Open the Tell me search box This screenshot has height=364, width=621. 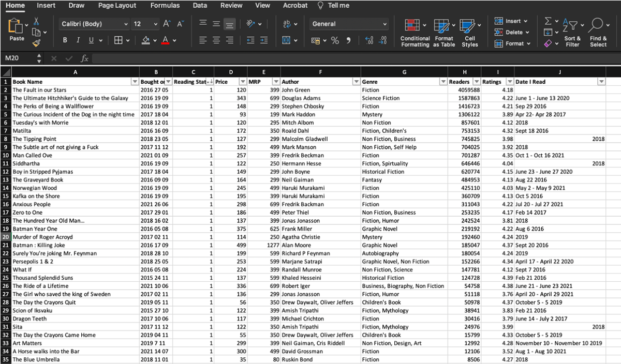click(x=334, y=5)
